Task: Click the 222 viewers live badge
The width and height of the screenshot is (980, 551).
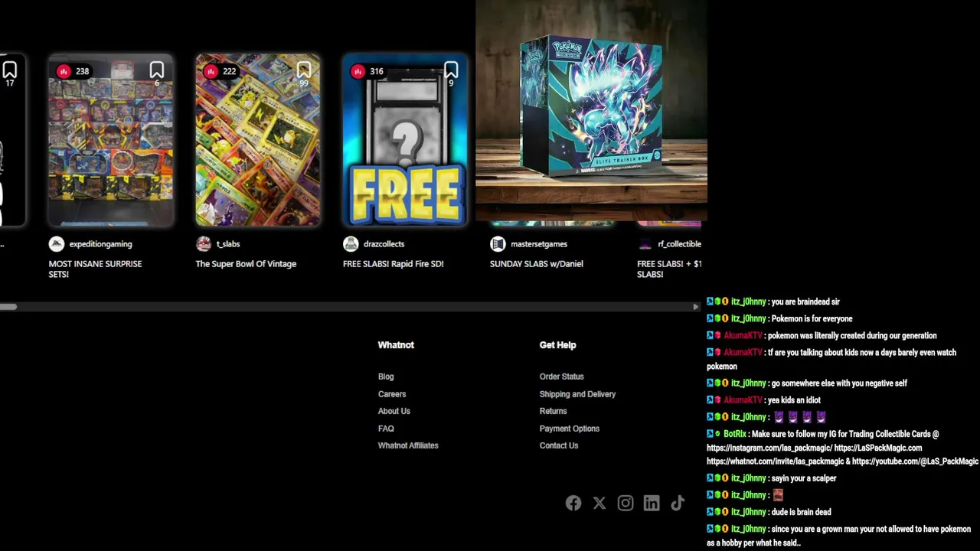Action: pyautogui.click(x=221, y=71)
